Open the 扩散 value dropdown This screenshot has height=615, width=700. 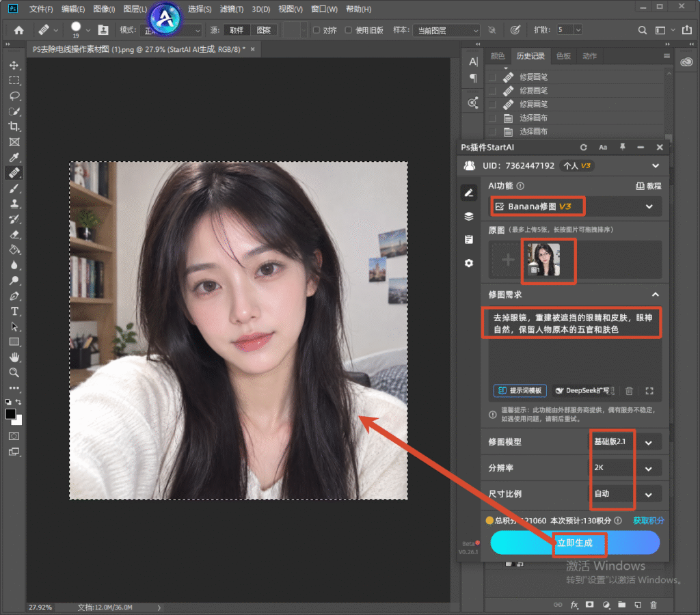click(x=578, y=30)
